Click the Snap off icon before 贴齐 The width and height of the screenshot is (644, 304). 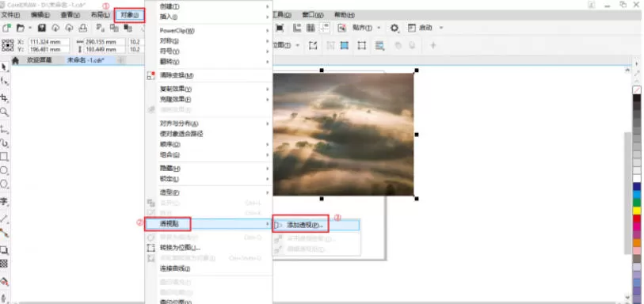341,28
